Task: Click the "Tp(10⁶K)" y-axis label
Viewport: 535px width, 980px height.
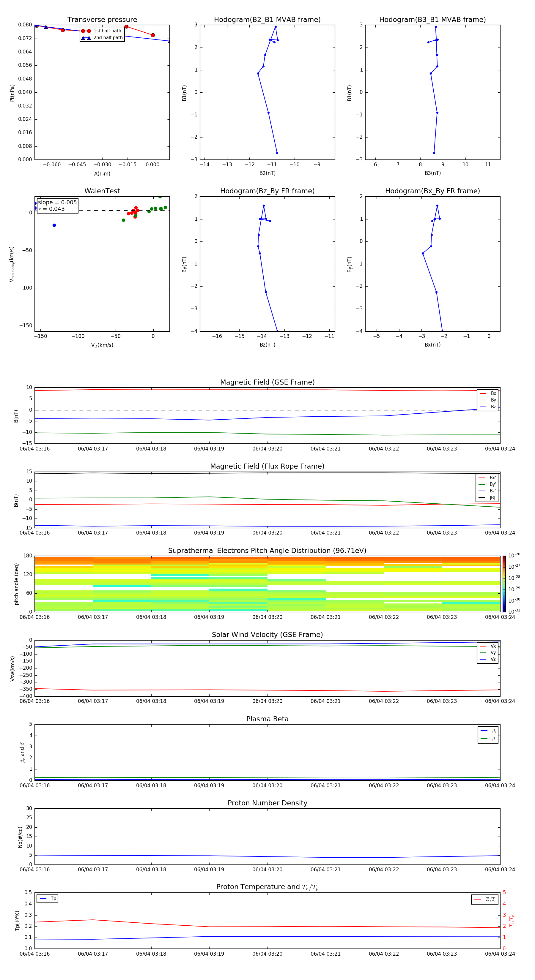Action: (17, 921)
